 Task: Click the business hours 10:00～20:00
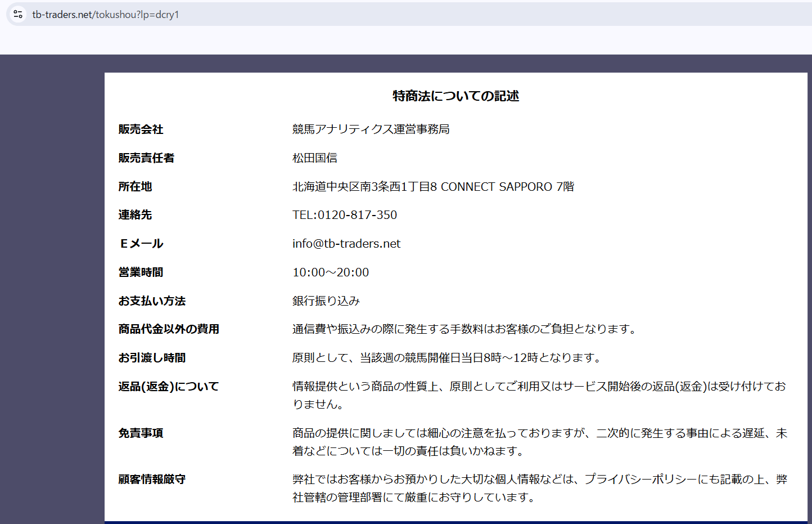331,272
